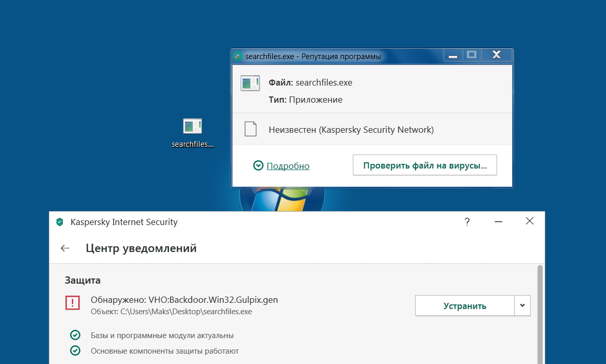Click the red threat warning icon

[73, 303]
